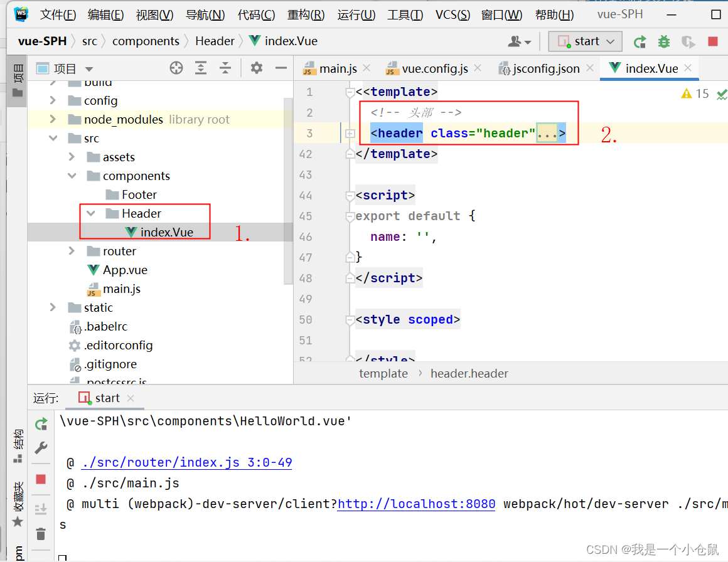Open the start run configuration dropdown
The image size is (728, 562).
click(x=585, y=42)
